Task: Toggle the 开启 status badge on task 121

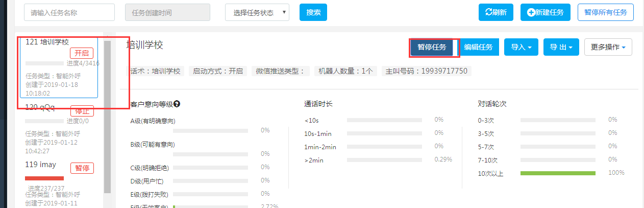Action: pos(82,53)
